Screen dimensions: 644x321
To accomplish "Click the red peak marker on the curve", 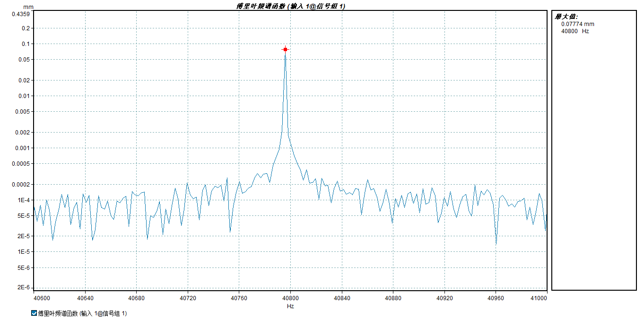I will click(x=285, y=49).
